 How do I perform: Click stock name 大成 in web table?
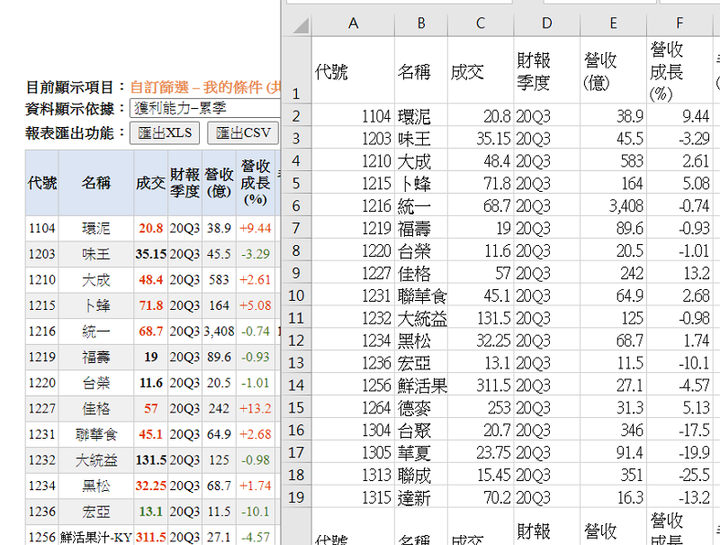coord(96,280)
